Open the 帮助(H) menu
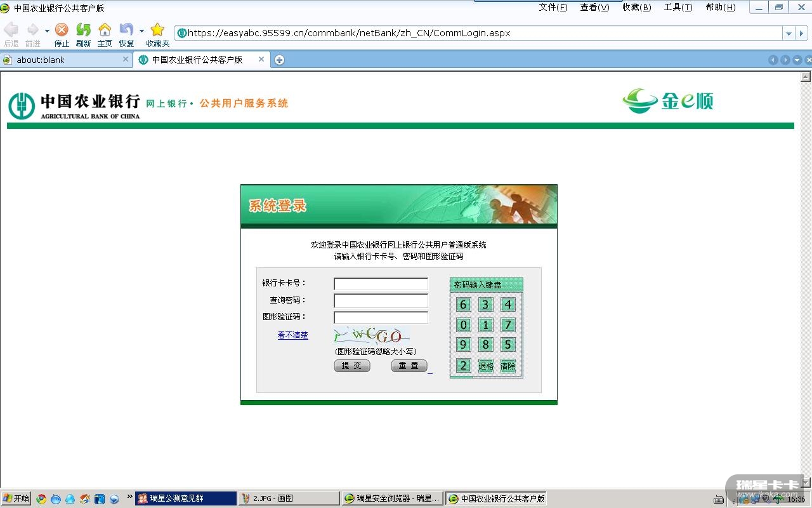This screenshot has height=508, width=812. (x=721, y=7)
